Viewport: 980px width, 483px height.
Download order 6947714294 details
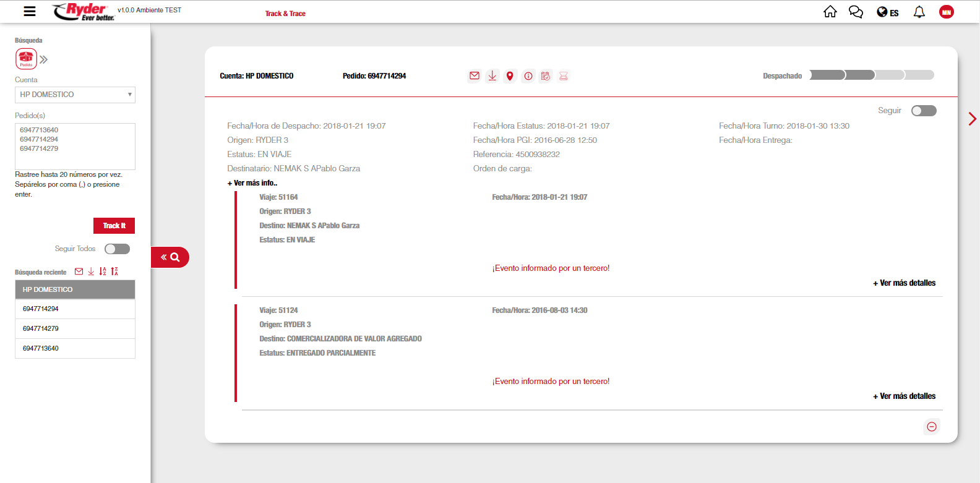click(492, 76)
